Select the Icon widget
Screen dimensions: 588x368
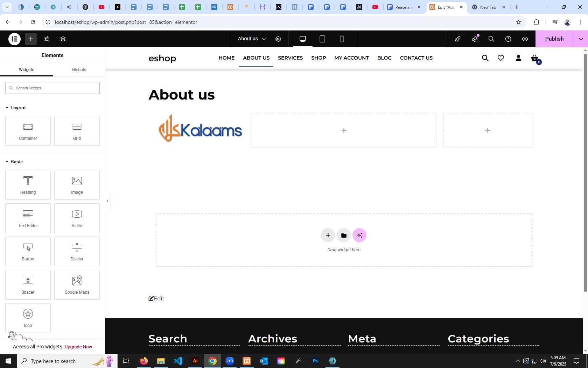[28, 318]
